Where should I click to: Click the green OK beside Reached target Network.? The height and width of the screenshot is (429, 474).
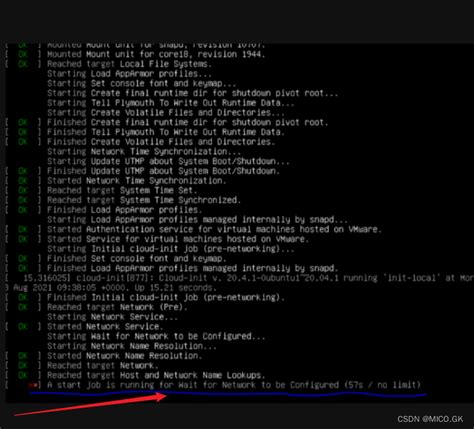click(23, 366)
